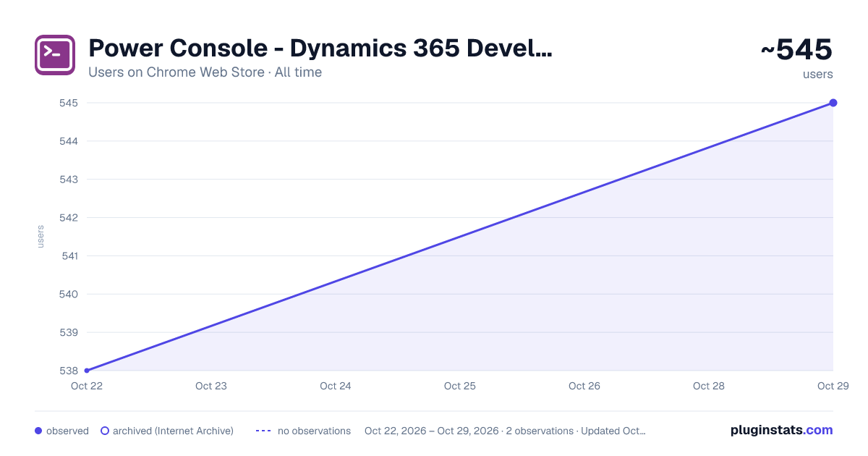Click the Oct 25 x-axis label

460,386
